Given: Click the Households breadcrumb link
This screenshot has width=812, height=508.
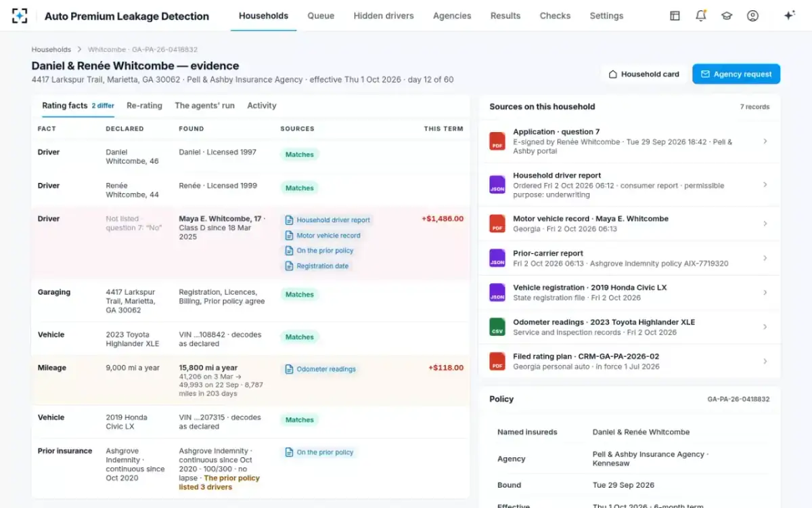Looking at the screenshot, I should pos(51,49).
